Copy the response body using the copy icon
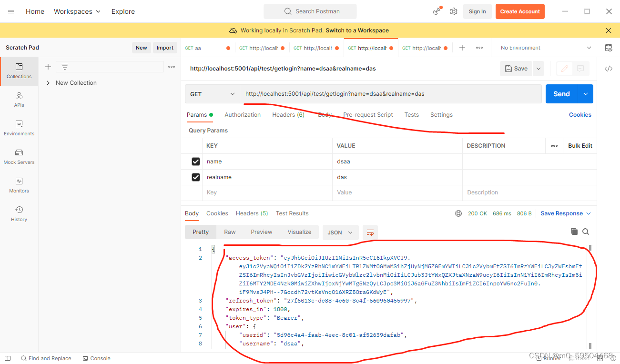 coord(574,232)
